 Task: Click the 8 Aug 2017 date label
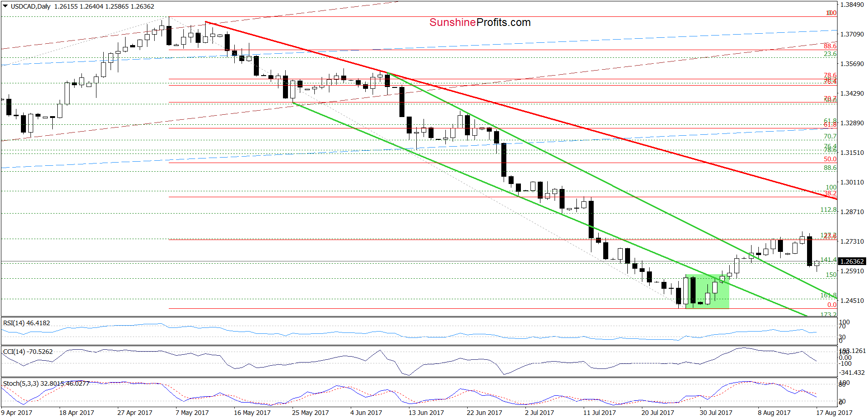[774, 413]
